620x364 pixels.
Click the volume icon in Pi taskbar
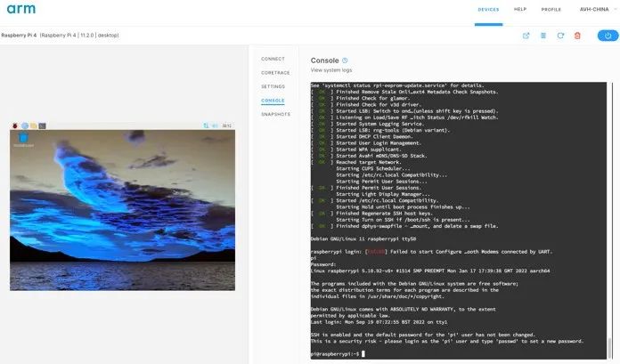tap(215, 125)
